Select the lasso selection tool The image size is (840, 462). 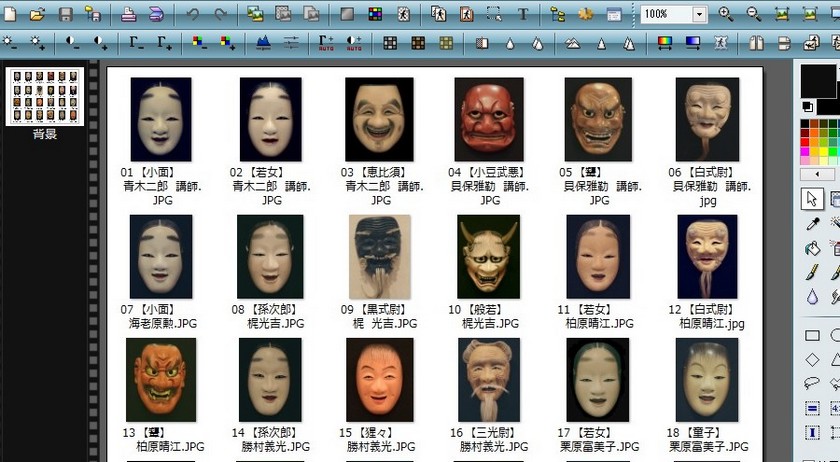pyautogui.click(x=812, y=383)
